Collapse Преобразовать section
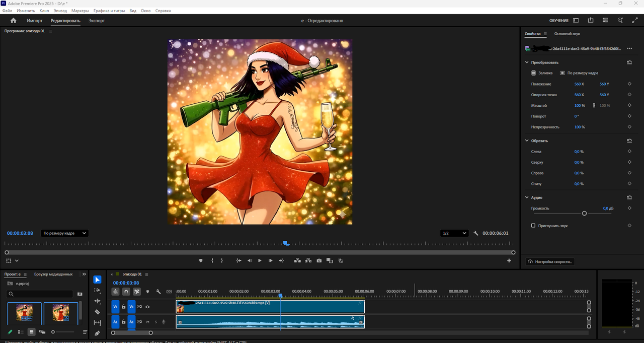The width and height of the screenshot is (644, 343). 527,62
